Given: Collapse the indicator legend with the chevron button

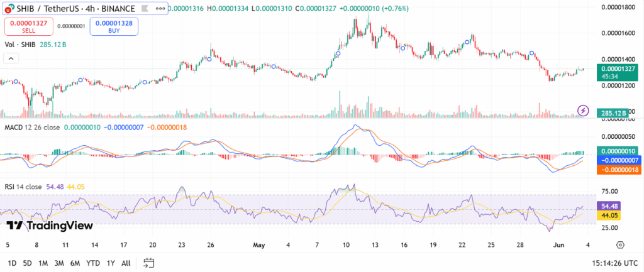Looking at the screenshot, I should [11, 59].
